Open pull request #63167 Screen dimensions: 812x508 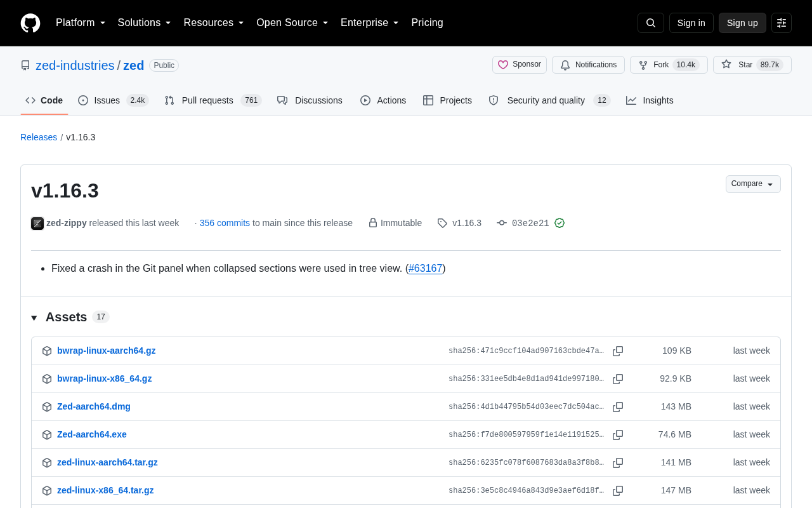tap(425, 268)
